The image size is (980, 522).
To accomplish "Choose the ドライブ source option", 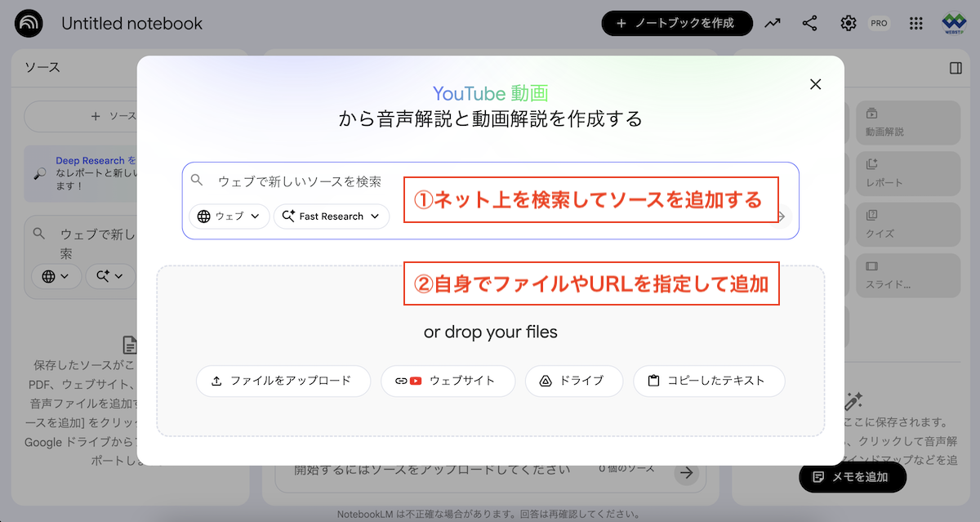I will click(x=573, y=381).
